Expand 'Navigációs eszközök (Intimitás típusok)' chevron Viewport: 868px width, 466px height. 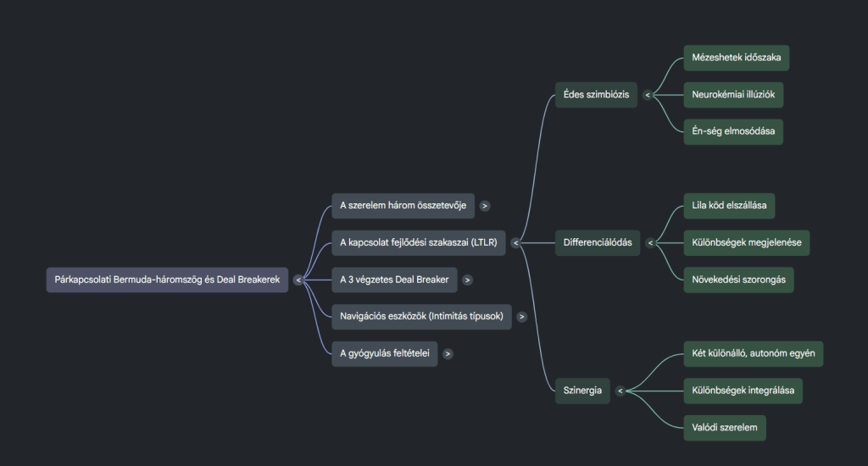pyautogui.click(x=521, y=317)
